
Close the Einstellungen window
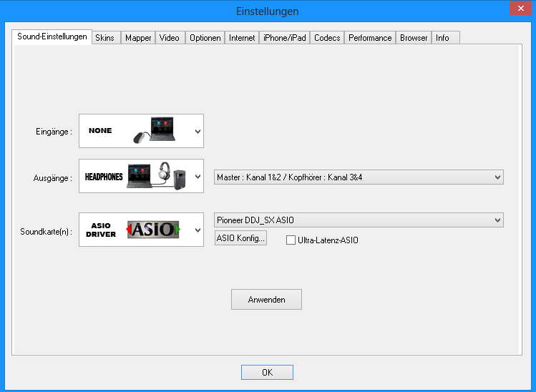pos(519,10)
